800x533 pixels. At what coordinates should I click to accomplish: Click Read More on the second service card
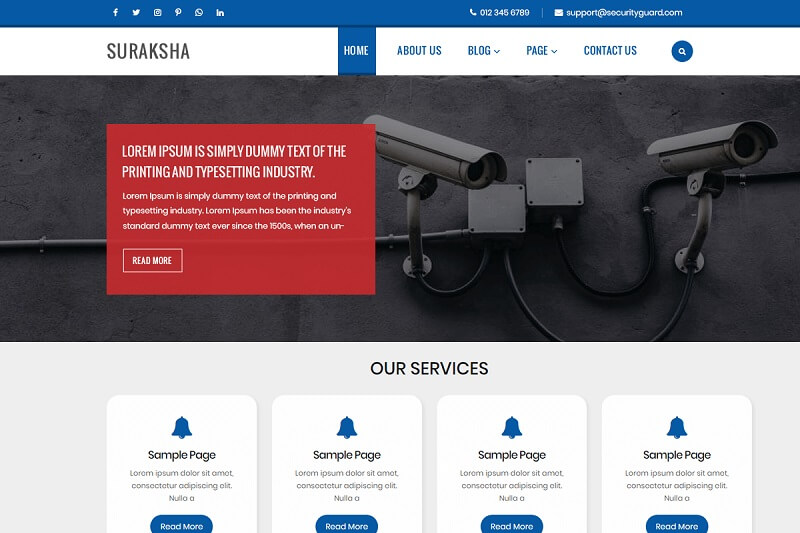click(346, 525)
